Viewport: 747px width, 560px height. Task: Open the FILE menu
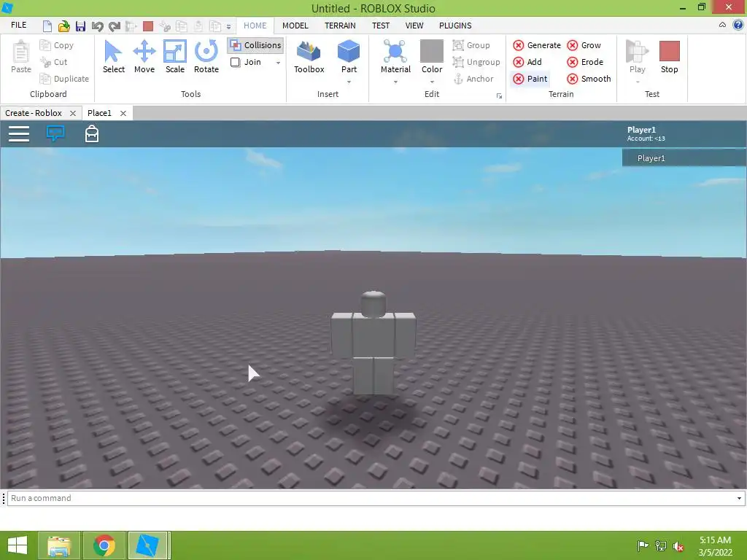18,26
